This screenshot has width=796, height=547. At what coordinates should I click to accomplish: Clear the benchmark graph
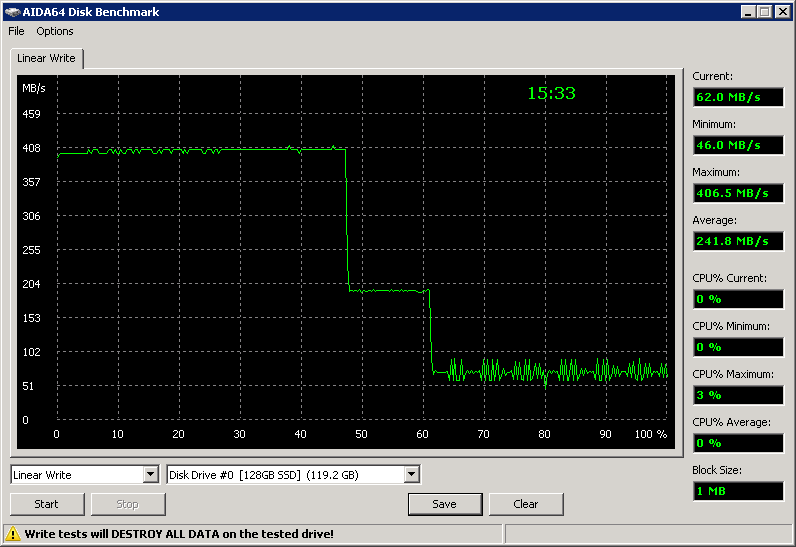pyautogui.click(x=526, y=504)
